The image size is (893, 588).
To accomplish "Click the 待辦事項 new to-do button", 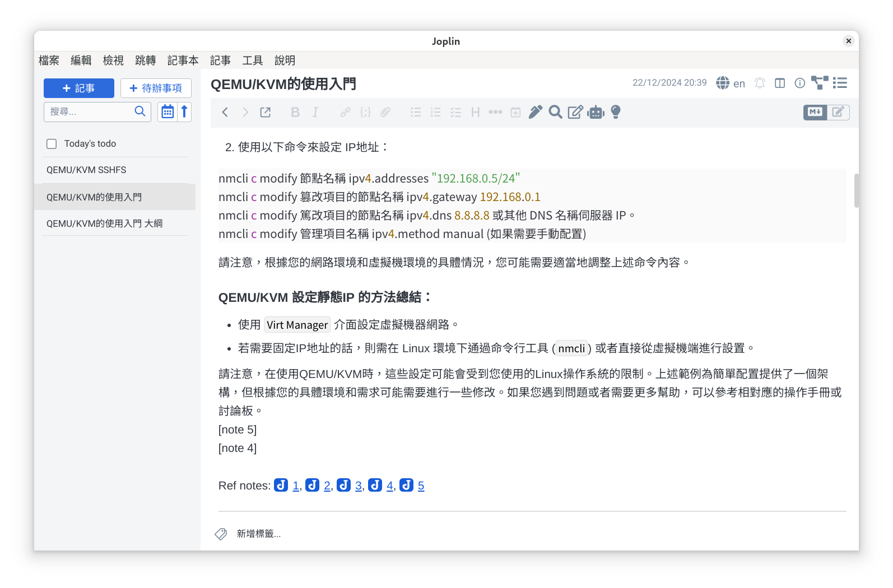I will 156,88.
